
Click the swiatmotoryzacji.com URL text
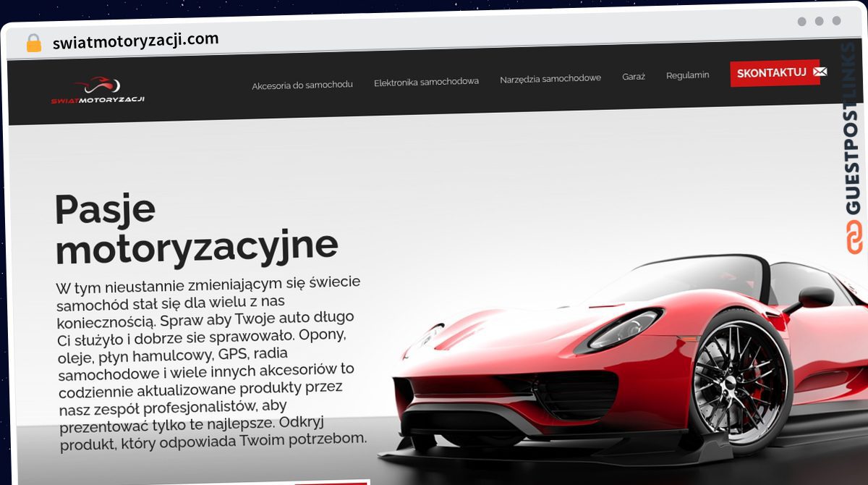coord(135,41)
